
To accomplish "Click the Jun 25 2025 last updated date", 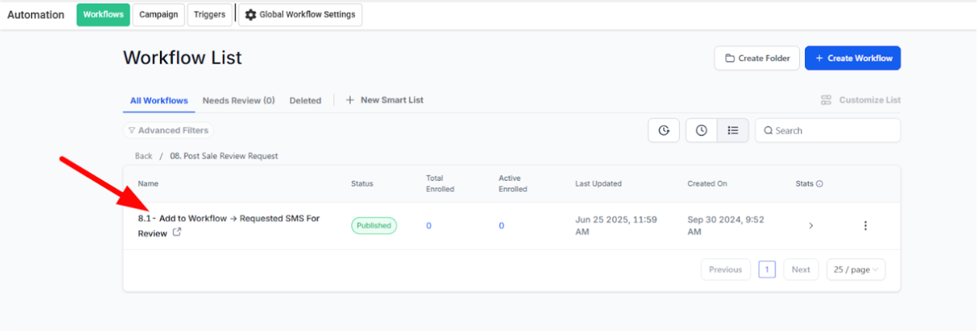I will (616, 225).
